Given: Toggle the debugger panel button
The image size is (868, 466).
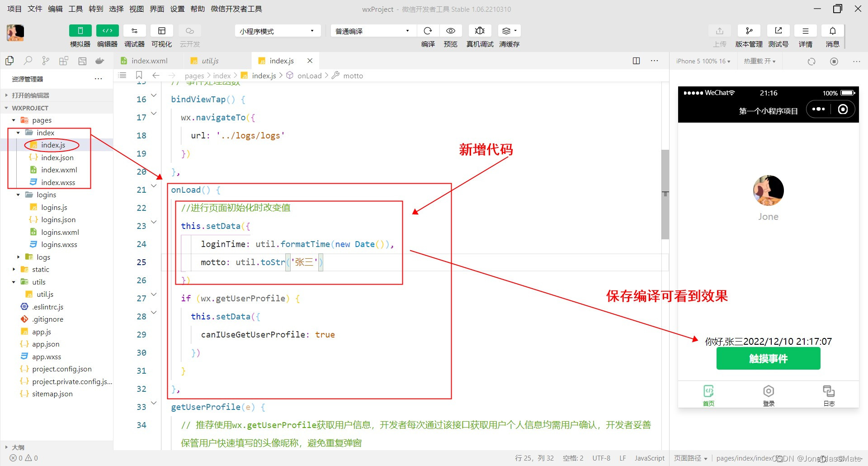Looking at the screenshot, I should pyautogui.click(x=134, y=31).
